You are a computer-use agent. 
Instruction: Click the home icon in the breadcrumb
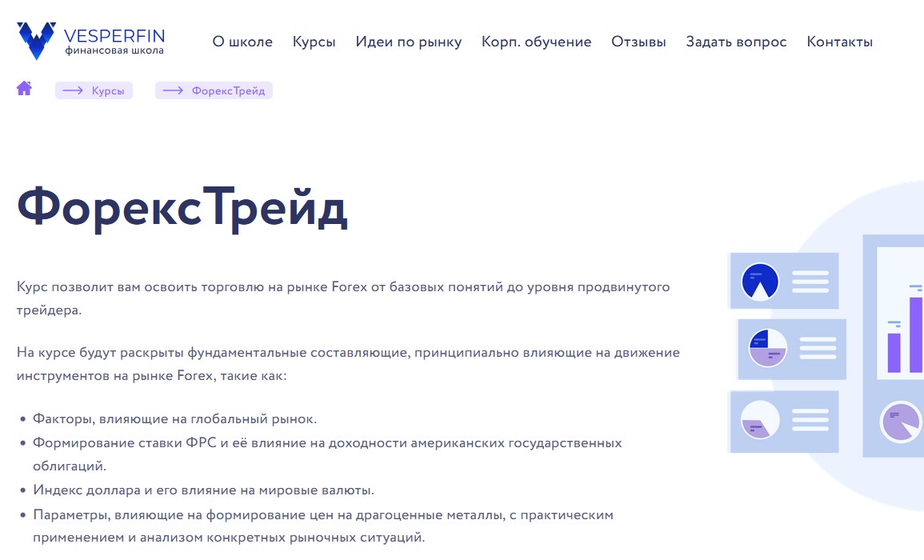(x=23, y=89)
